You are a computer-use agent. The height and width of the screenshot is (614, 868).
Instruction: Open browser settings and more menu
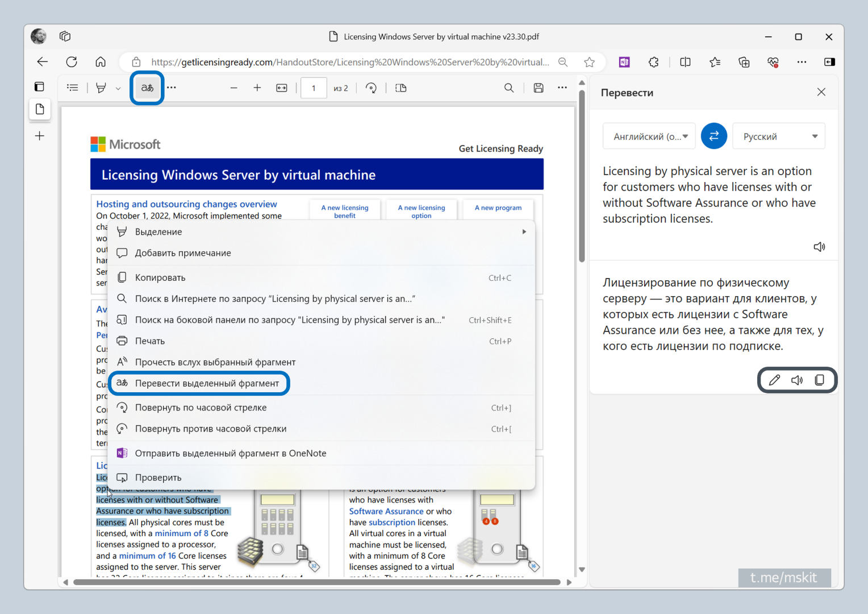click(x=802, y=62)
